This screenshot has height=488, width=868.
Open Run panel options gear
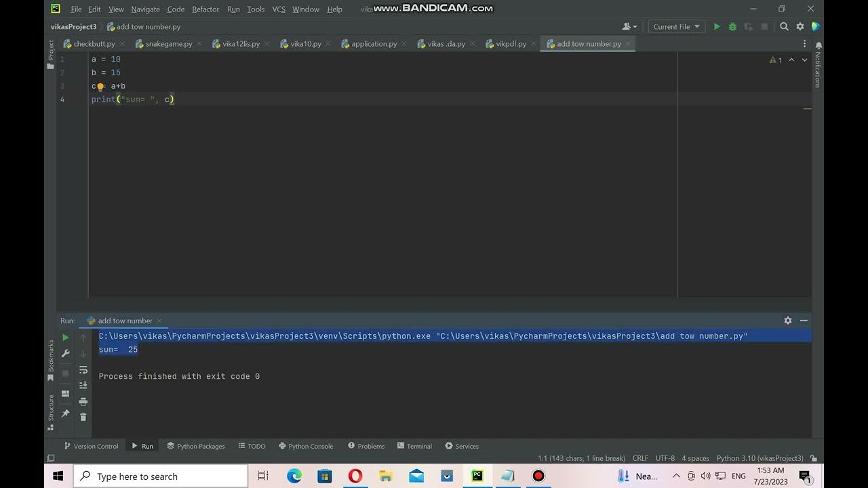pyautogui.click(x=788, y=321)
